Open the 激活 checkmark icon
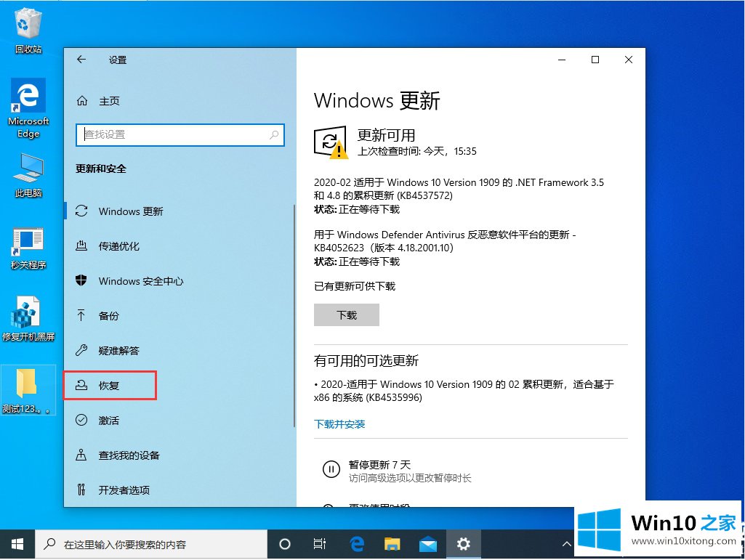This screenshot has height=560, width=745. [x=81, y=420]
